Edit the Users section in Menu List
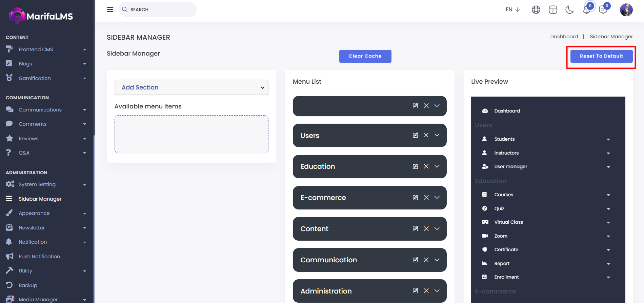Image resolution: width=644 pixels, height=303 pixels. click(x=415, y=135)
